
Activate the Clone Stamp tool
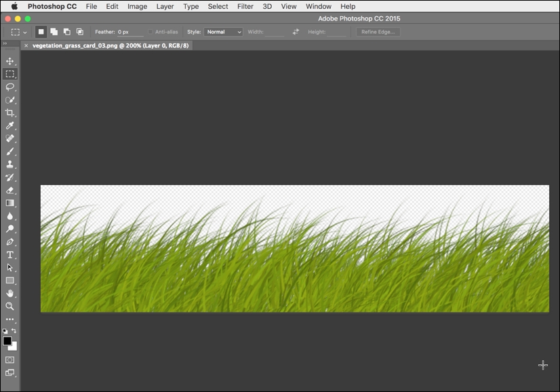coord(10,164)
